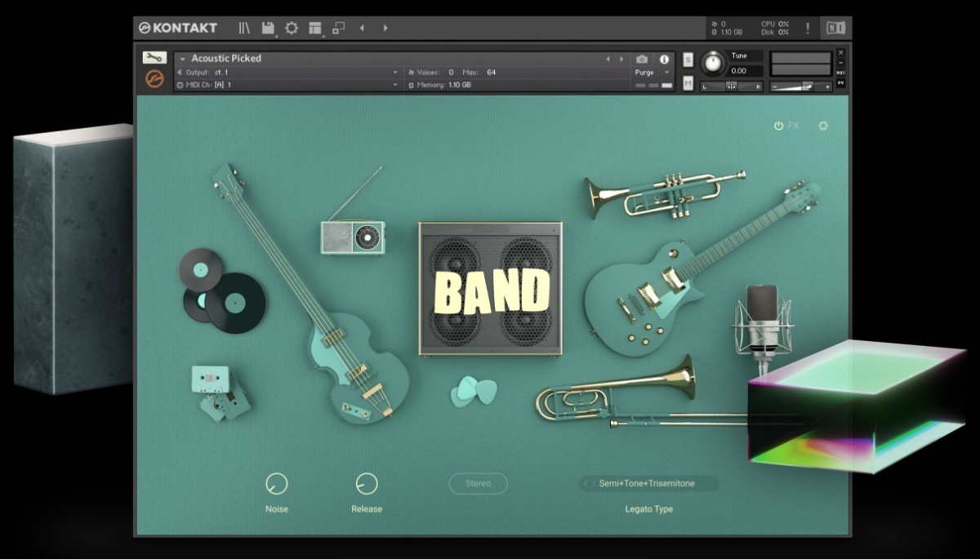980x559 pixels.
Task: Toggle the AUX sends button
Action: pyautogui.click(x=840, y=72)
